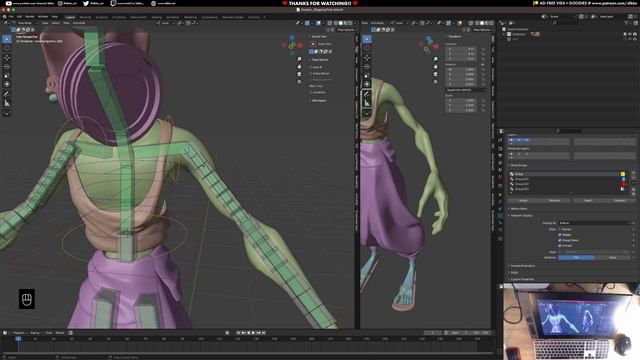Expand the Inverse Kinematics panel
Image resolution: width=640 pixels, height=360 pixels.
(522, 266)
